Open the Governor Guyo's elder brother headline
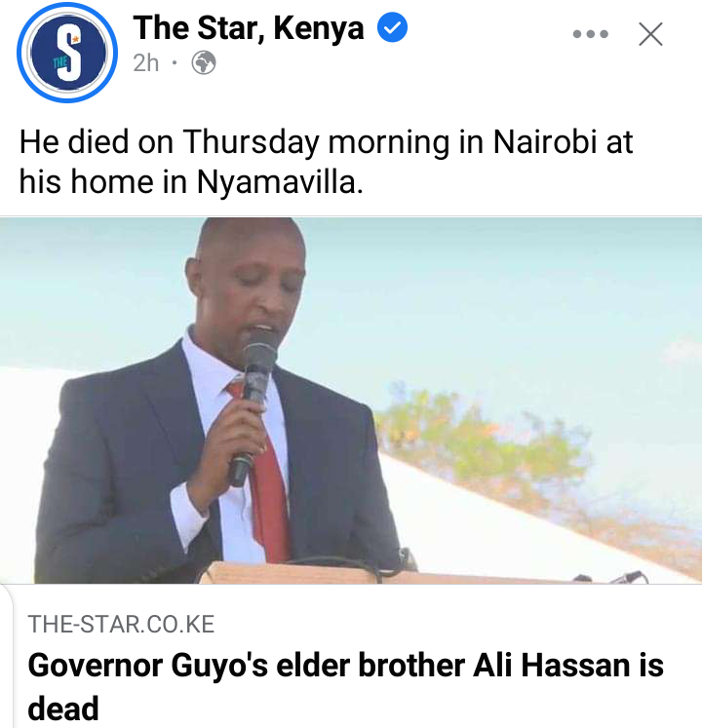This screenshot has height=728, width=702. click(x=346, y=686)
